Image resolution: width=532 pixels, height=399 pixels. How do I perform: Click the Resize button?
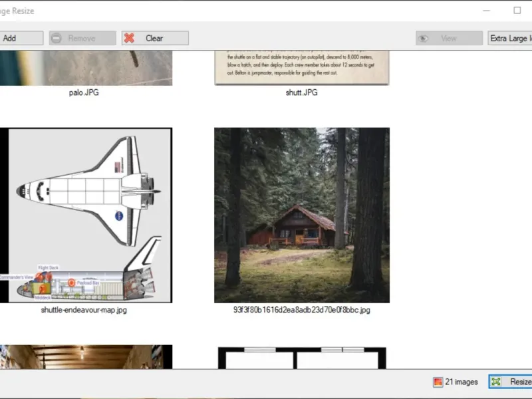click(510, 382)
